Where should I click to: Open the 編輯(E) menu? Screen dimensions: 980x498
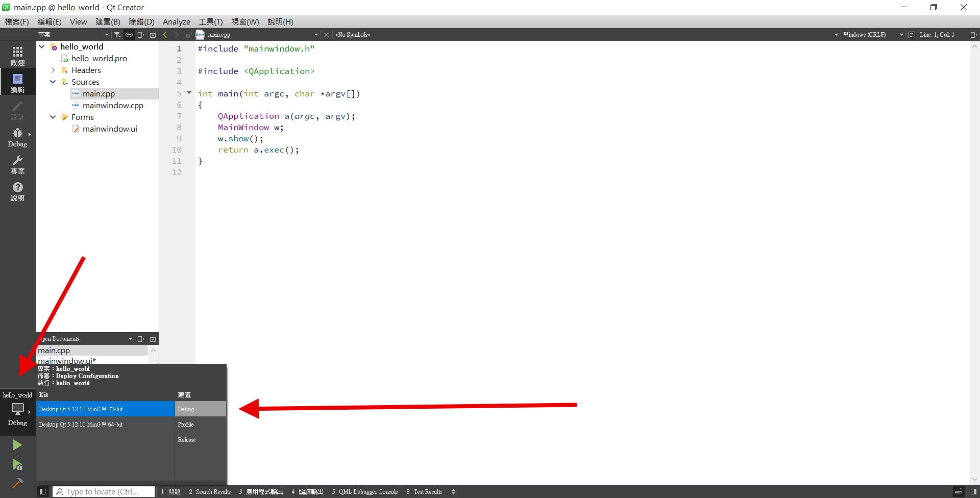(50, 21)
